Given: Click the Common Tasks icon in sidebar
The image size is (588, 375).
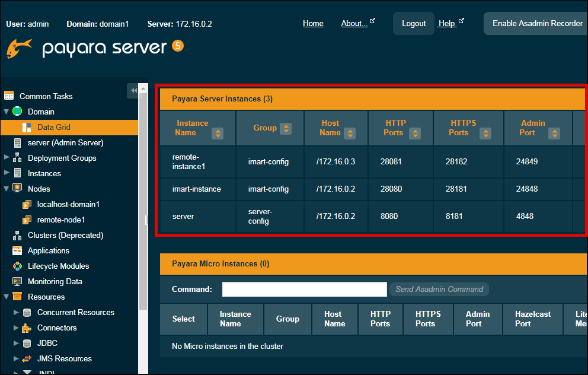Looking at the screenshot, I should click(9, 96).
